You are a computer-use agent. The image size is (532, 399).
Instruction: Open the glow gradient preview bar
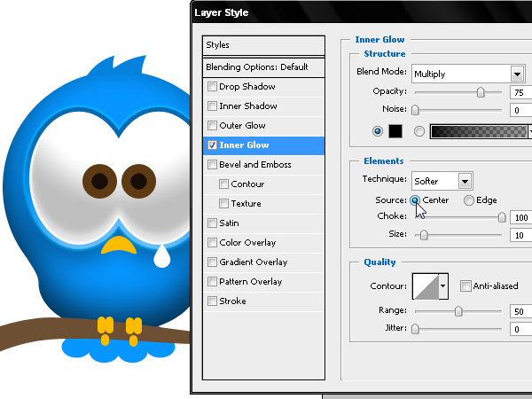(x=479, y=131)
